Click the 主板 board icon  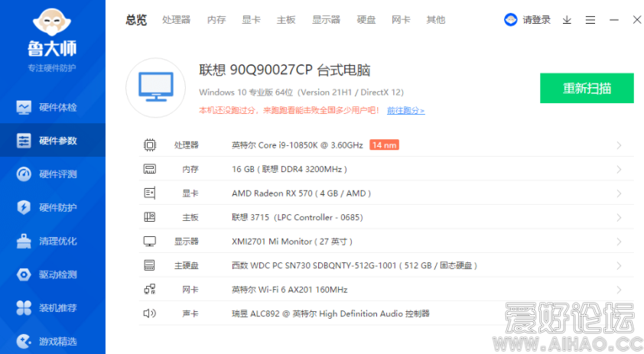tap(149, 217)
